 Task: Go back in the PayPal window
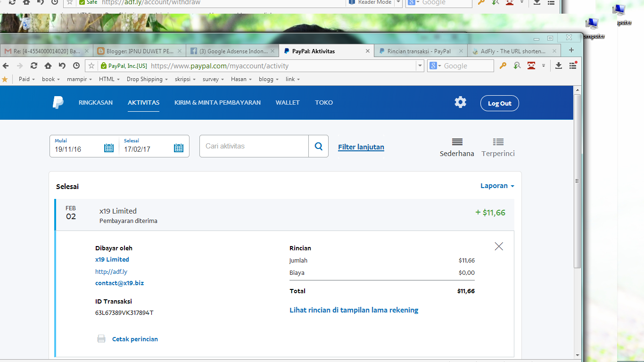pos(6,66)
